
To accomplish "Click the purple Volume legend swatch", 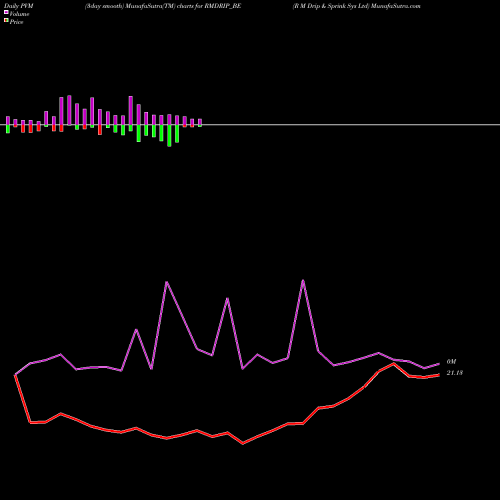I will [6, 12].
